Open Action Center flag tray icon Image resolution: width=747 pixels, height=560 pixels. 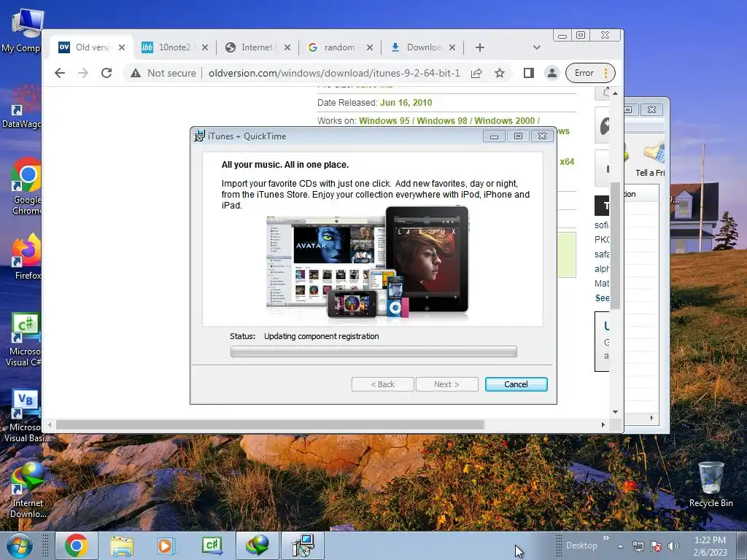[x=656, y=547]
